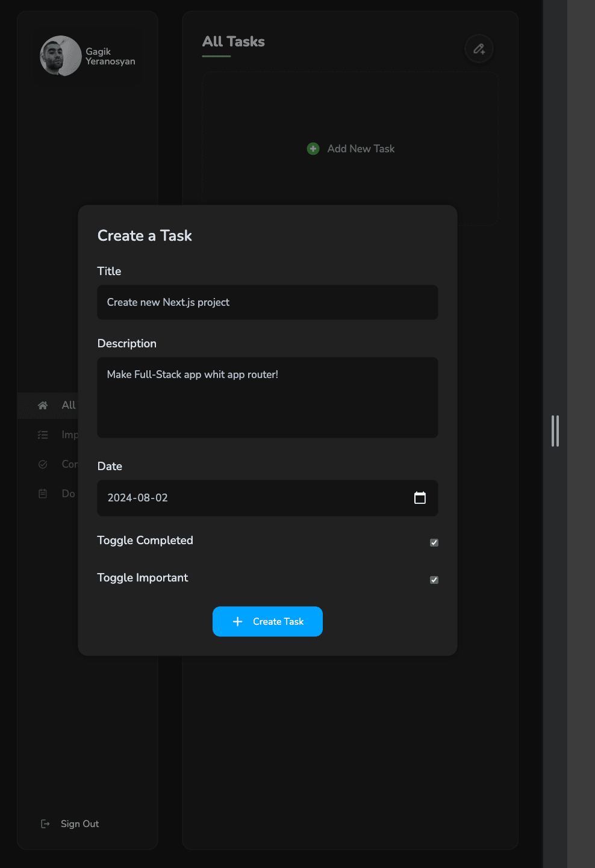595x868 pixels.
Task: Open the calendar icon in the Date field
Action: click(420, 498)
